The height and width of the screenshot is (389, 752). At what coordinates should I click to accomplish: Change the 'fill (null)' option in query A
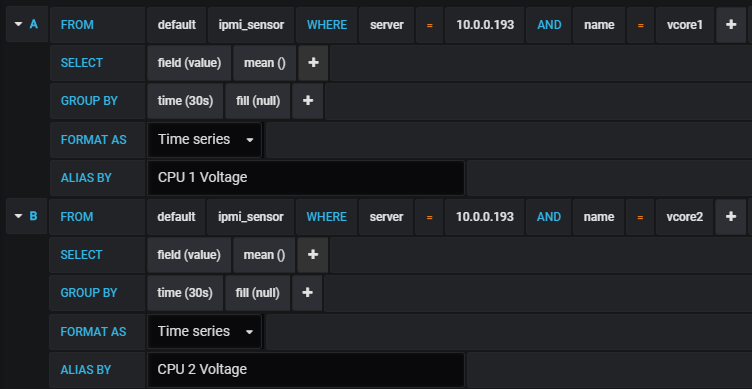point(258,101)
